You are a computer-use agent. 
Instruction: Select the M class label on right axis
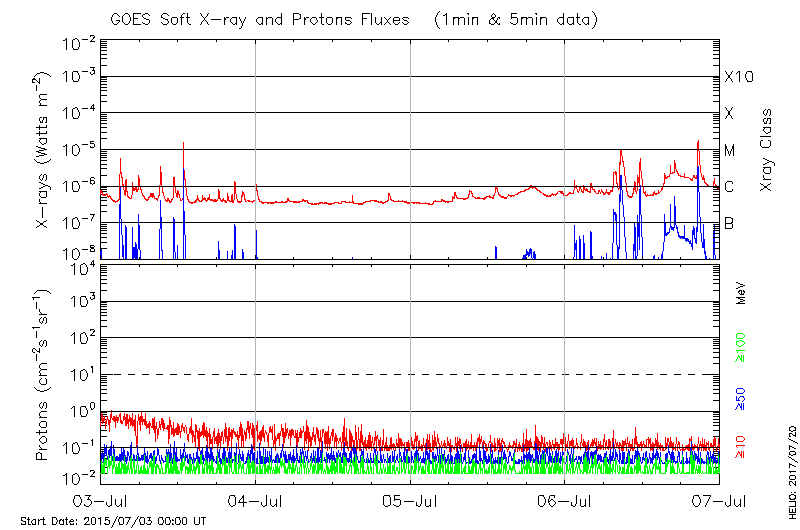(730, 150)
